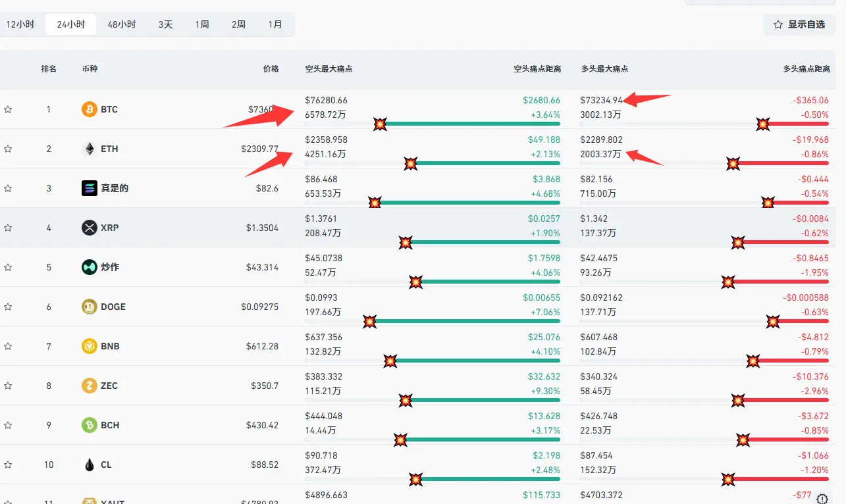Click the burst marker on DOGE's green bar

click(370, 321)
